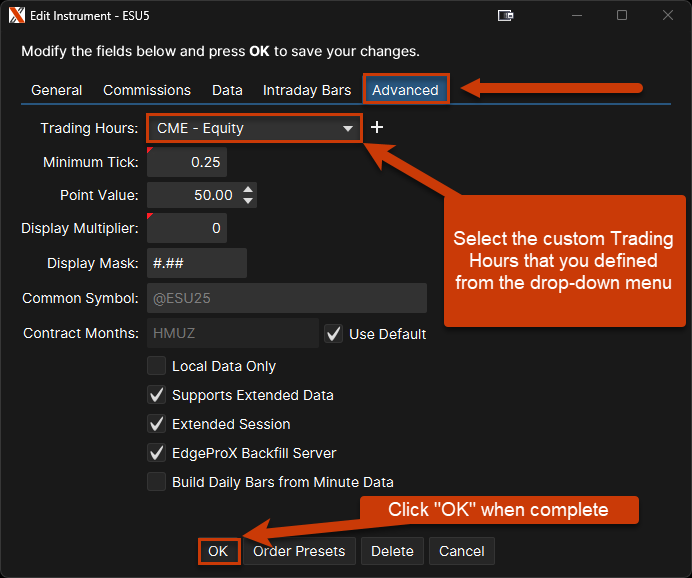Screen dimensions: 692x578
Task: Edit the Display Mask field
Action: click(197, 263)
